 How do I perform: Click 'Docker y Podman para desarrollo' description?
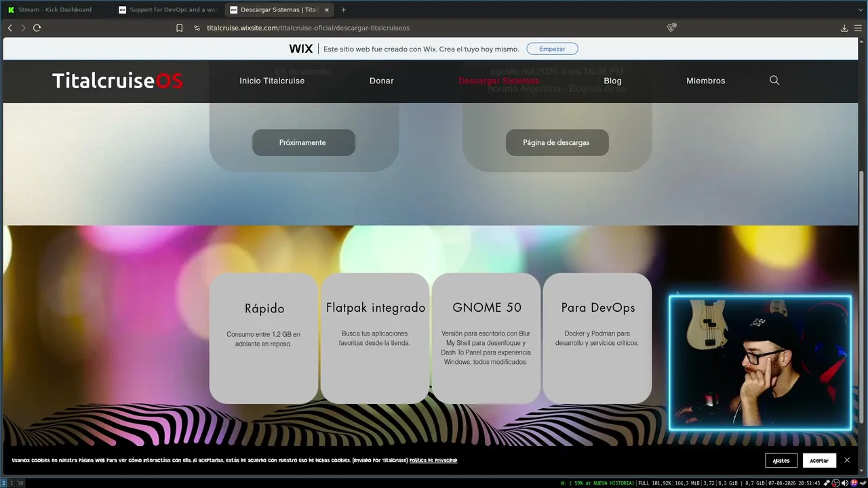pos(597,338)
